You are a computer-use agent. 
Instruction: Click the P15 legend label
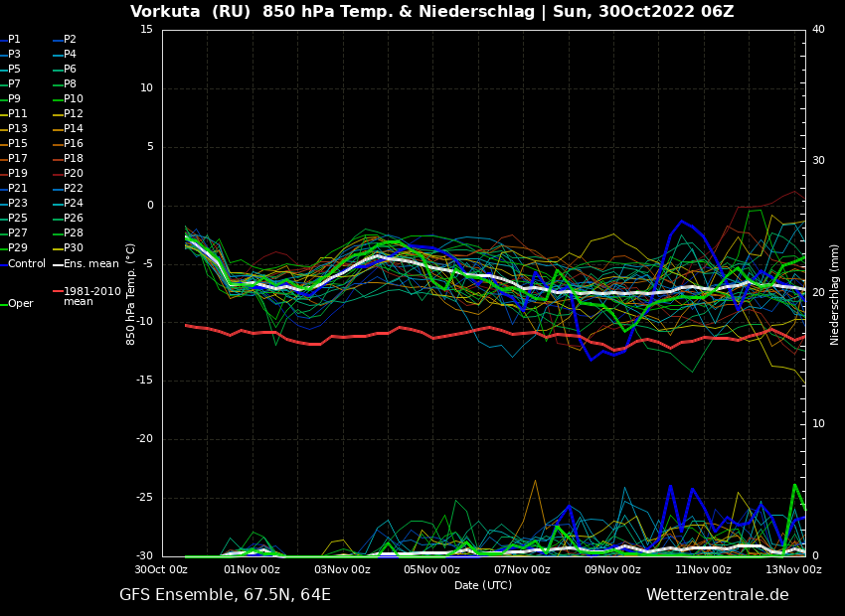pyautogui.click(x=18, y=144)
